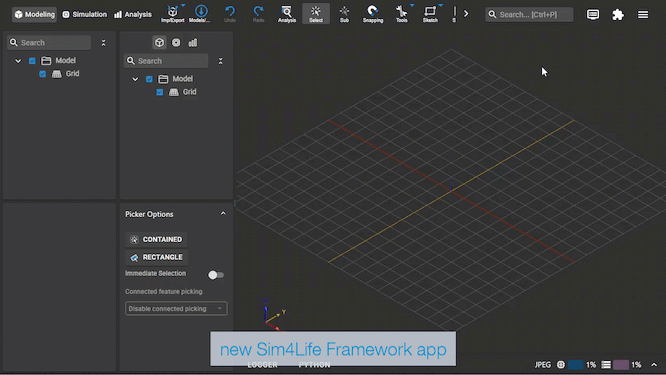This screenshot has width=666, height=375.
Task: Switch to the Analysis tab
Action: click(133, 14)
